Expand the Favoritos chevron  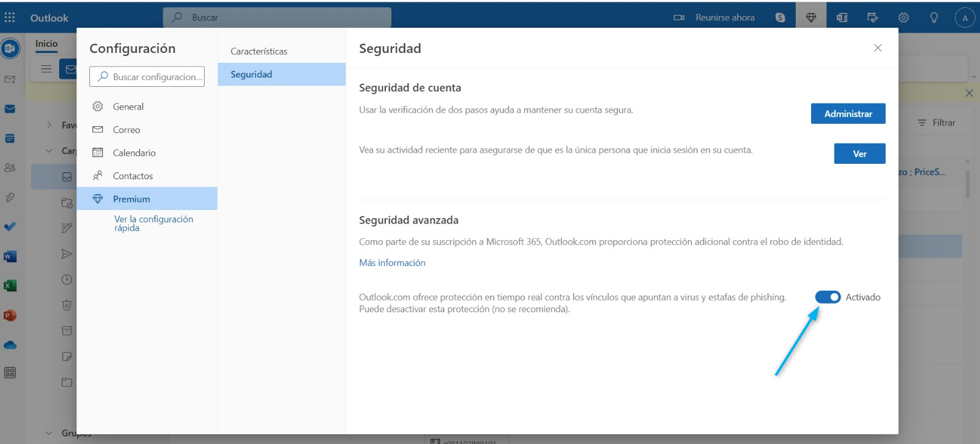[x=49, y=125]
